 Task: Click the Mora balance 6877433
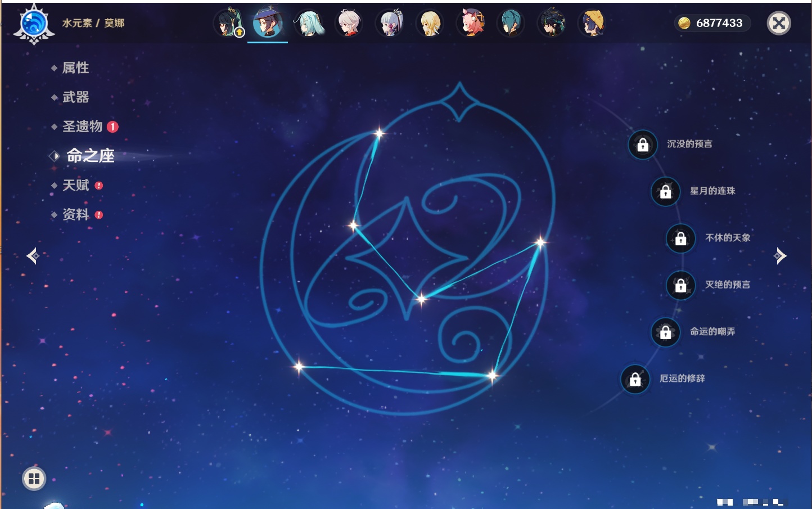click(719, 23)
